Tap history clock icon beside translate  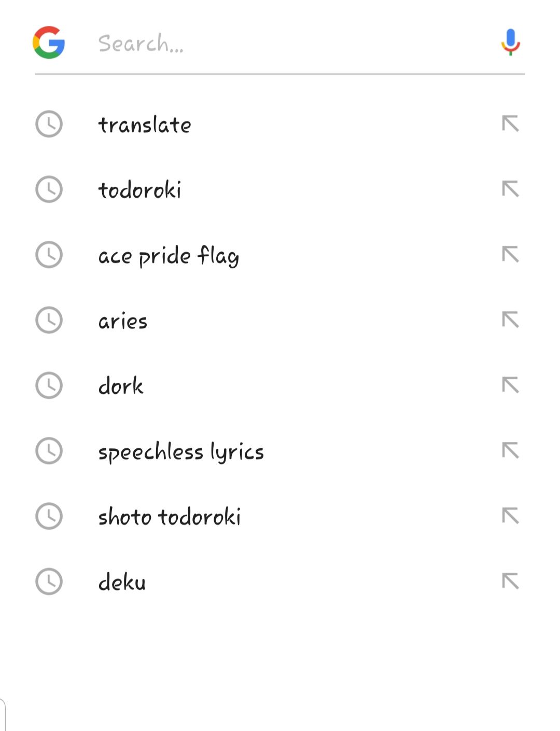(x=49, y=124)
